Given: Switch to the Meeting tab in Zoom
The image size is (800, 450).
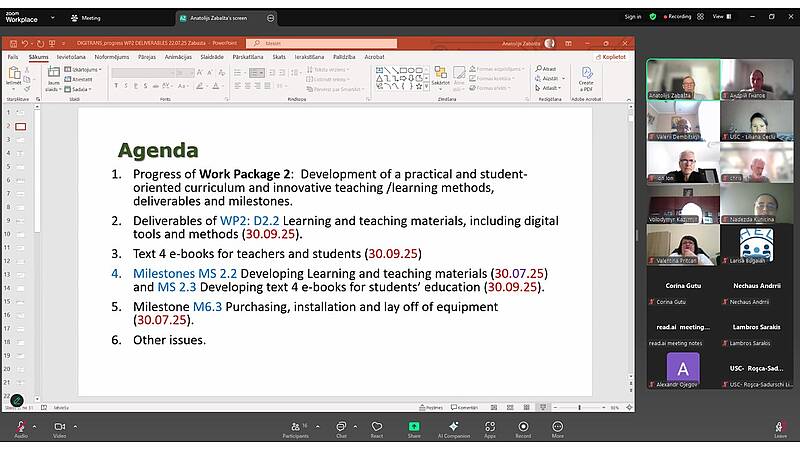Looking at the screenshot, I should click(x=86, y=18).
